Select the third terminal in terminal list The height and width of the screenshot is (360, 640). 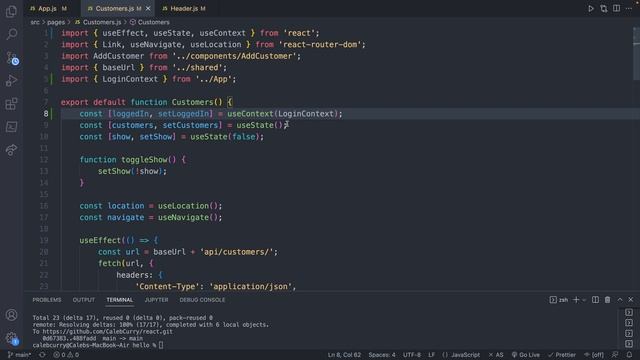tap(629, 333)
